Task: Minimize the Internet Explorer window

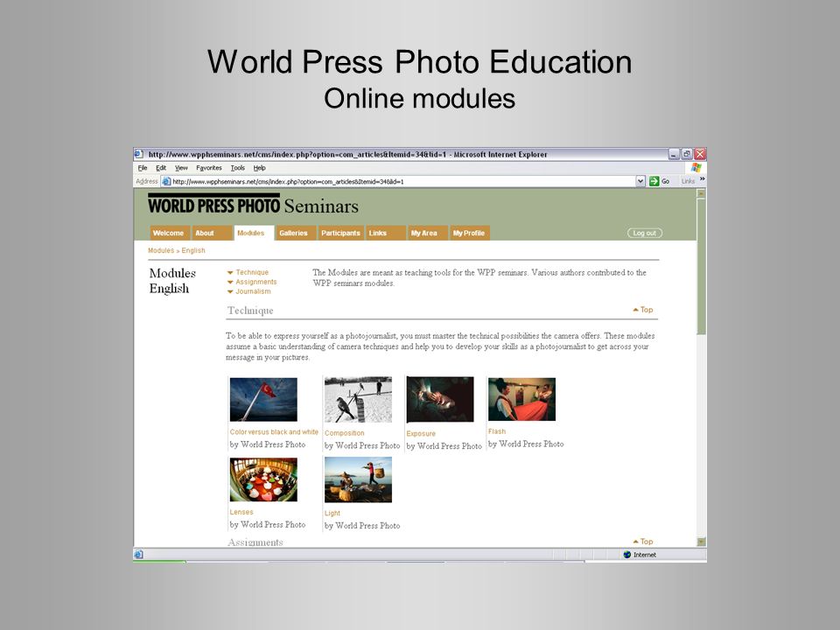Action: pyautogui.click(x=674, y=154)
